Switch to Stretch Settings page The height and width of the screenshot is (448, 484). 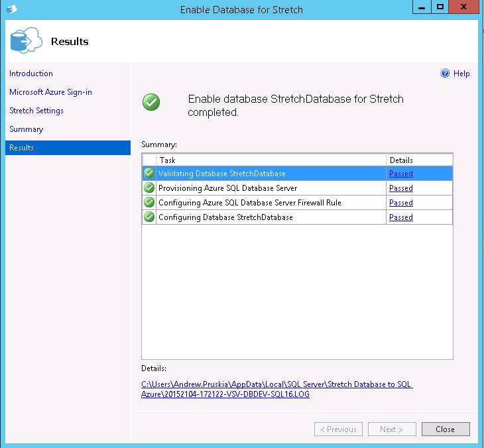pyautogui.click(x=36, y=111)
